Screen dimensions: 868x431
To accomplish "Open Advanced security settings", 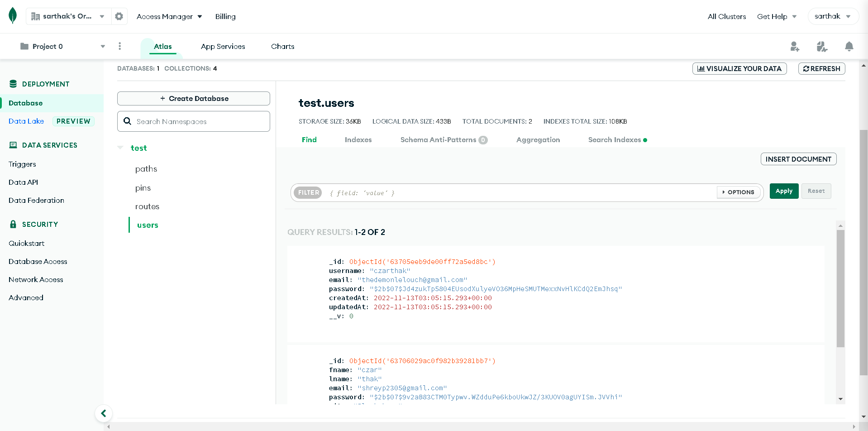I will pos(26,297).
